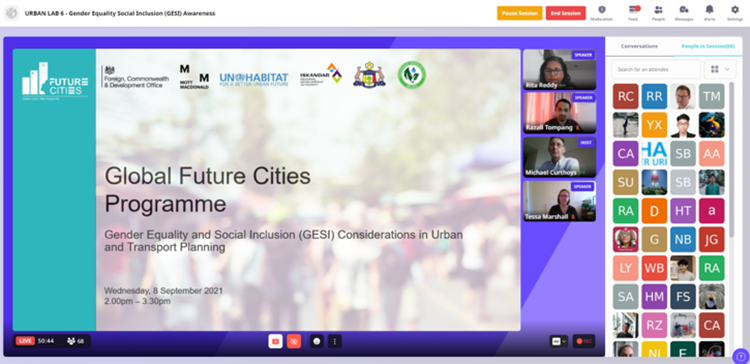This screenshot has height=364, width=750.
Task: Toggle the REC recording button
Action: coord(584,341)
